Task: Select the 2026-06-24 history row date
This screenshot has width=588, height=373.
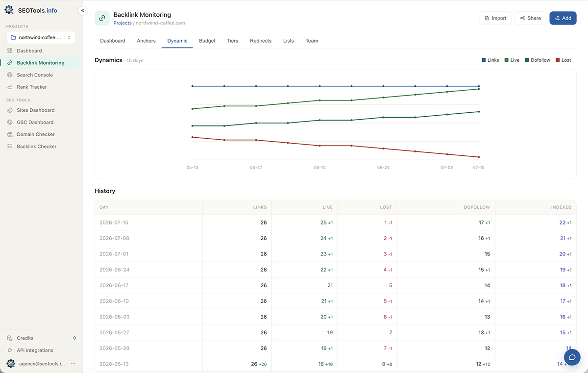Action: click(114, 270)
